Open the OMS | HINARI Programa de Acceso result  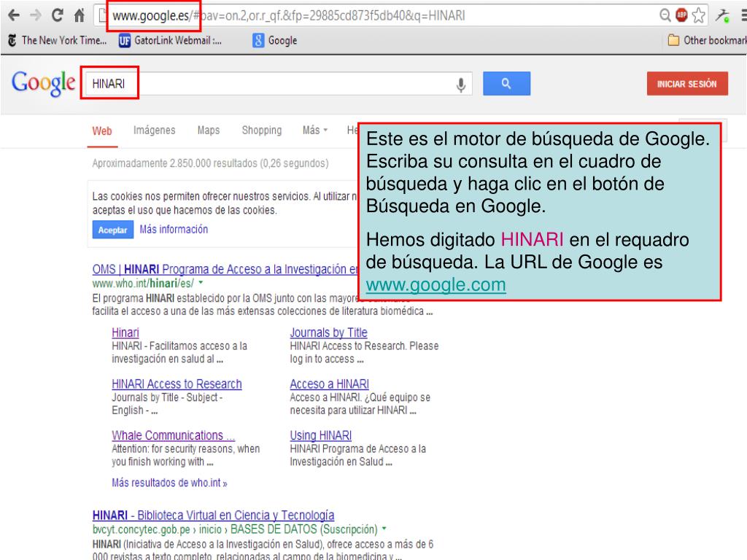point(225,270)
